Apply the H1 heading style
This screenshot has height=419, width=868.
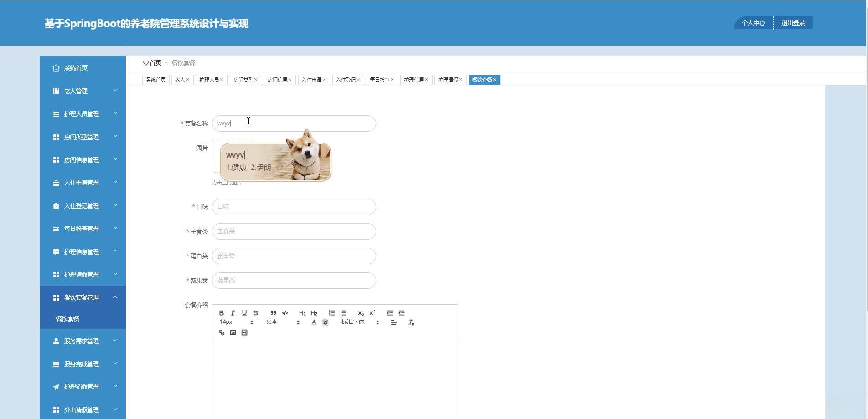(302, 313)
